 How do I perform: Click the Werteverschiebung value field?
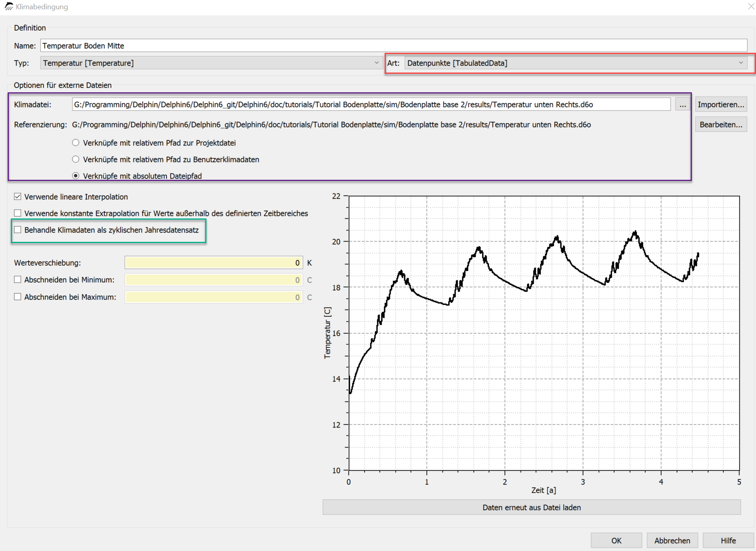[214, 263]
